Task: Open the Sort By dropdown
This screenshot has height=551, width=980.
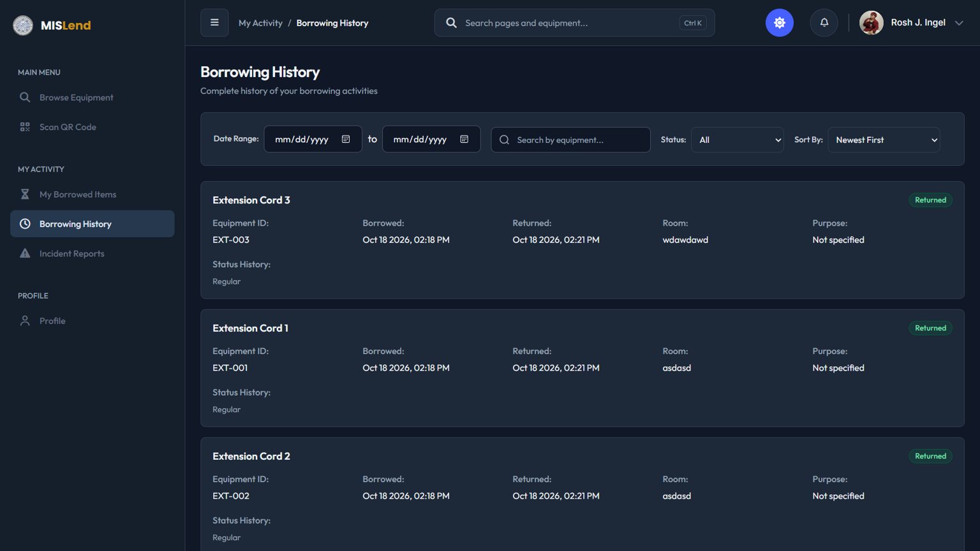Action: pos(884,140)
